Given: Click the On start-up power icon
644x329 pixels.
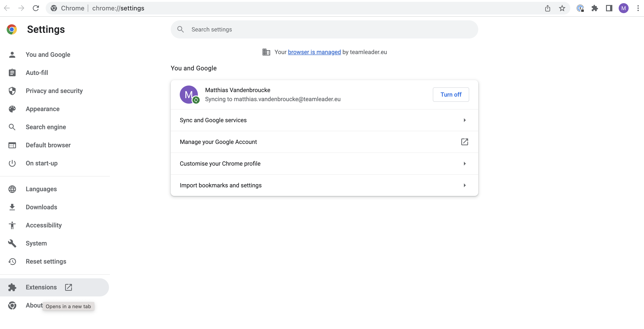Looking at the screenshot, I should click(x=12, y=163).
